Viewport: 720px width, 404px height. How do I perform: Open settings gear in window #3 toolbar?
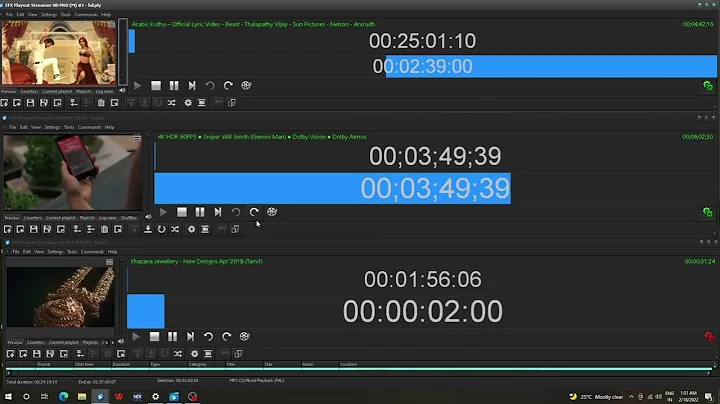pos(195,354)
